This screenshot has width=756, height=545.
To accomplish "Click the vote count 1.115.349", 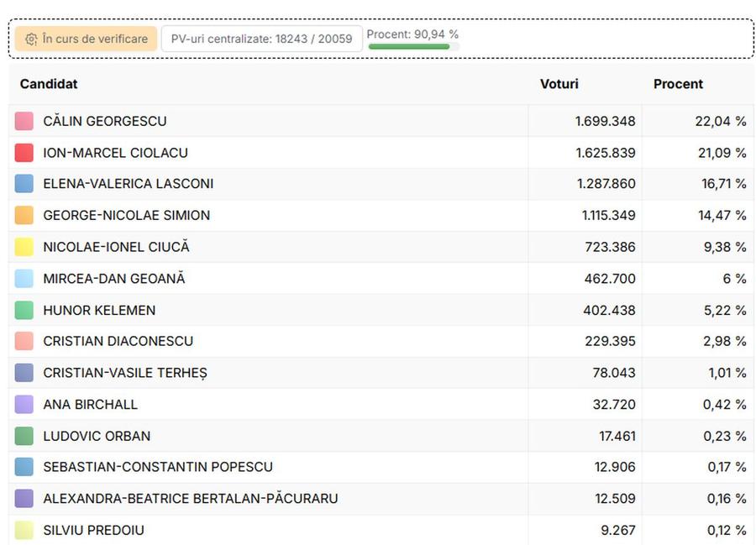I will 608,215.
